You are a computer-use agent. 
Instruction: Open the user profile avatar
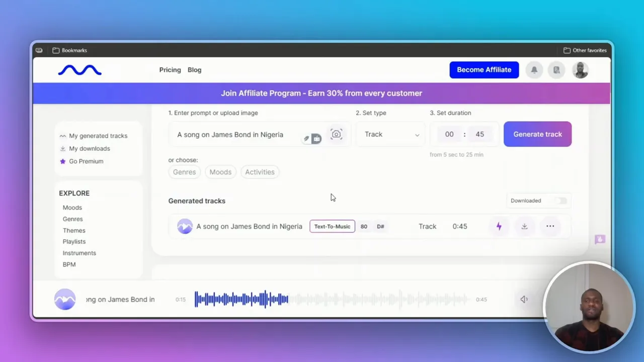coord(580,70)
